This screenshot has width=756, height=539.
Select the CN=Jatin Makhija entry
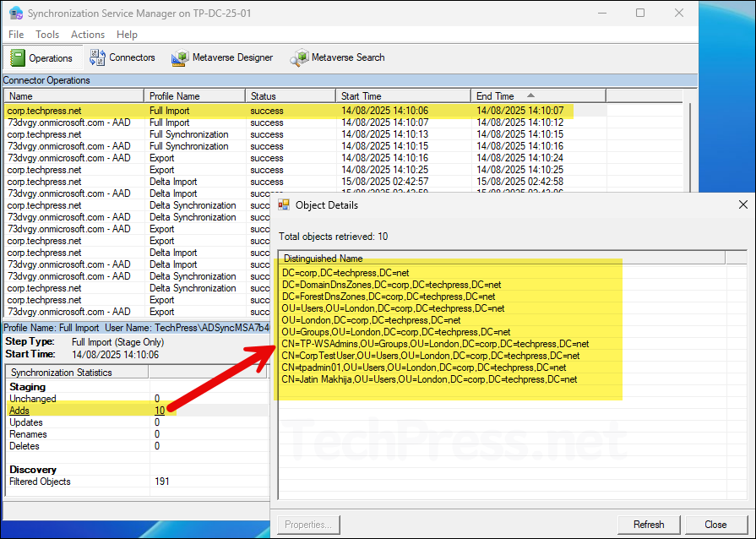(x=429, y=379)
